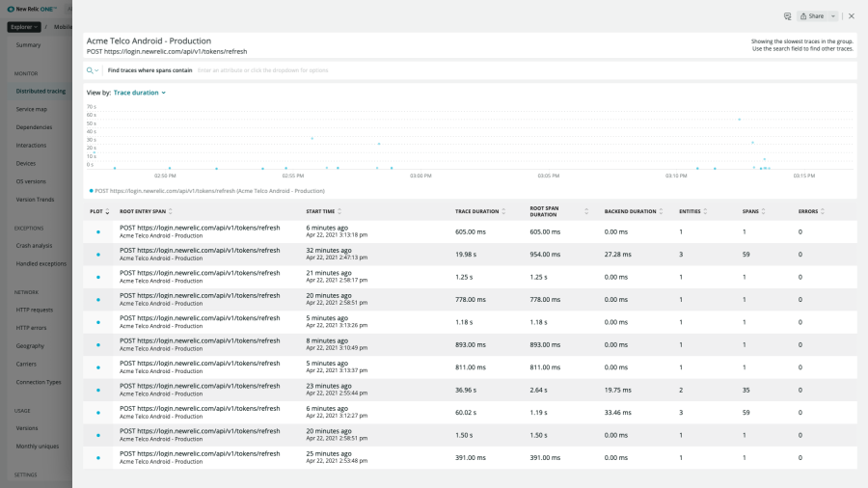Sort by Root Entry Span column

point(145,211)
